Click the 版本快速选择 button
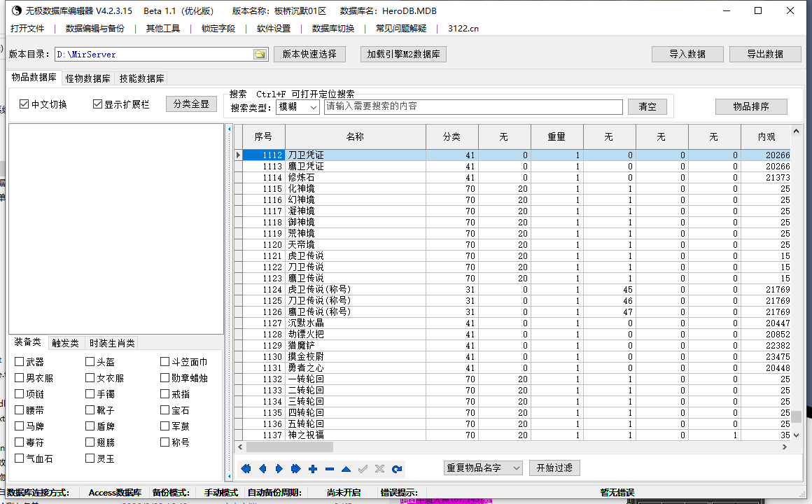The image size is (812, 504). tap(309, 55)
